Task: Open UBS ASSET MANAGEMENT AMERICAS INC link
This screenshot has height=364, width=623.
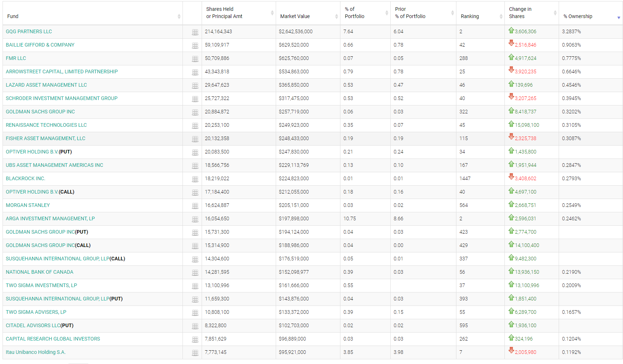Action: click(x=55, y=165)
